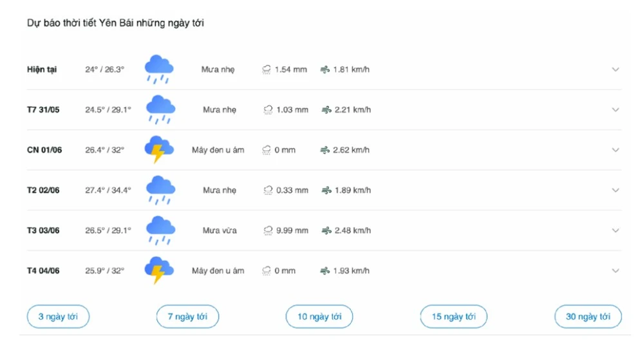
Task: Click the thunderstorm icon for CN 01/06
Action: [x=158, y=149]
